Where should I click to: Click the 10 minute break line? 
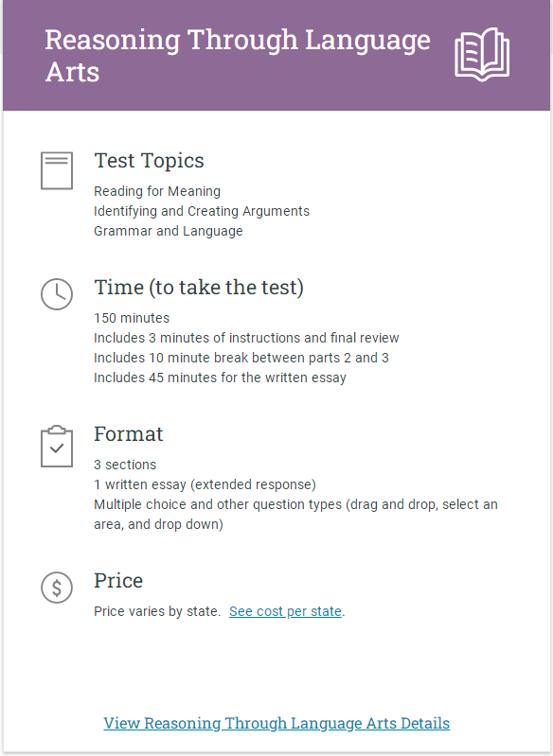(x=241, y=358)
